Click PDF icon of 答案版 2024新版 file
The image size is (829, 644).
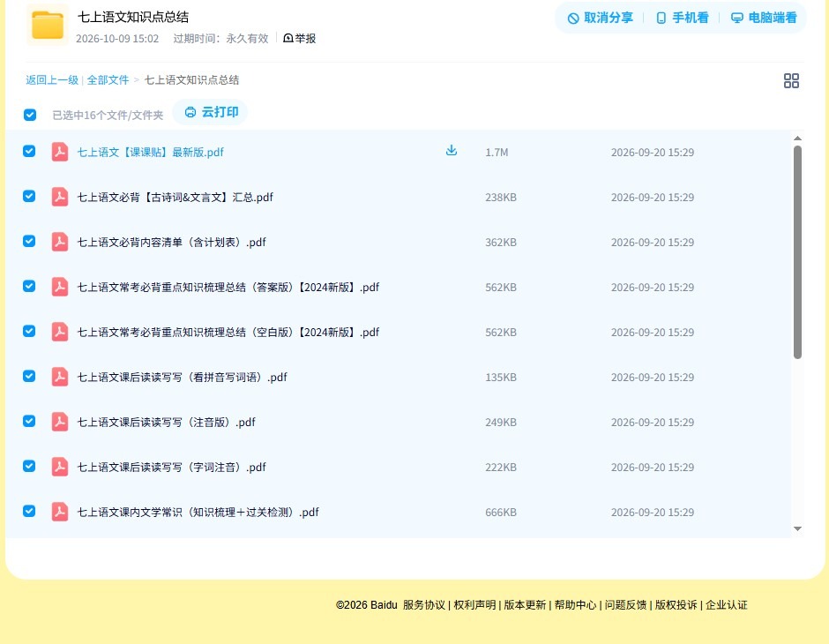coord(59,287)
